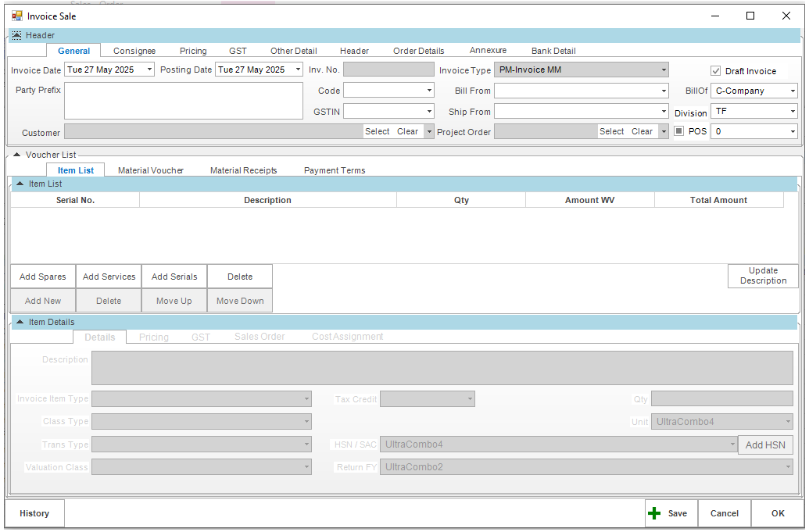Open the Division dropdown list
Image resolution: width=809 pixels, height=532 pixels.
pyautogui.click(x=792, y=112)
